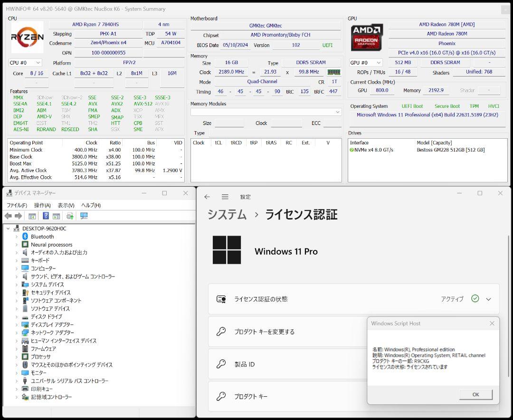Image resolution: width=513 pixels, height=420 pixels.
Task: Open the Settings hamburger navigation menu
Action: 225,197
